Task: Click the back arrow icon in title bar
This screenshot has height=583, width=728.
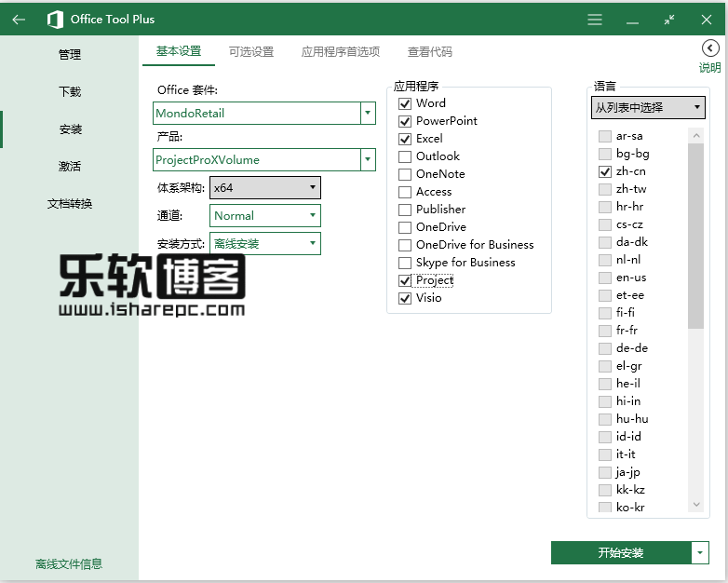Action: tap(19, 20)
